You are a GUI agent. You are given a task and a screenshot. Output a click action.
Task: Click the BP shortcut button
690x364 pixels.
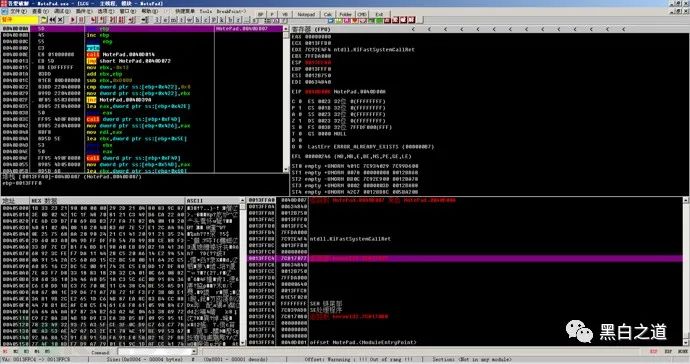click(261, 14)
